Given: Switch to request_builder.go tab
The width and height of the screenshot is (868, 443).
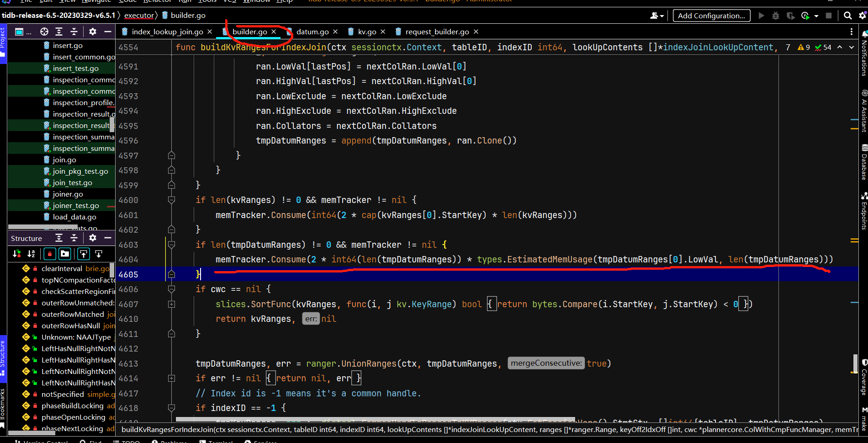Looking at the screenshot, I should point(437,32).
